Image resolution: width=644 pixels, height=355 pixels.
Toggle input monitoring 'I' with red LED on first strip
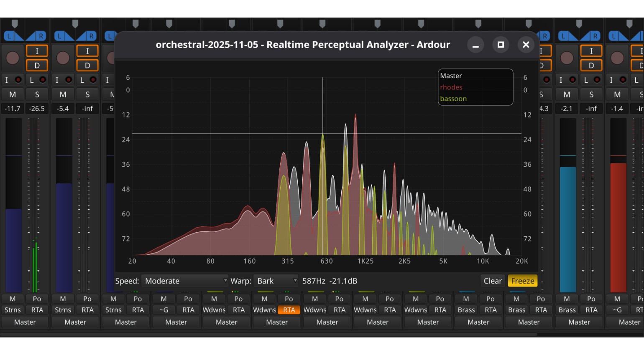12,80
